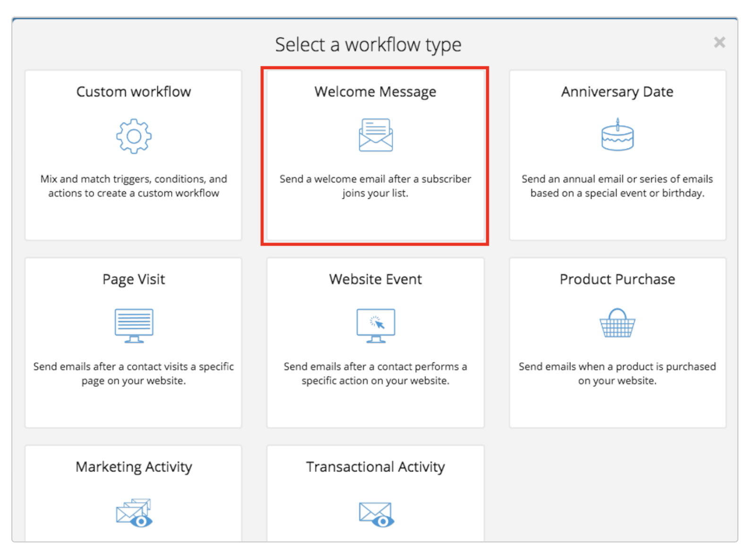756x558 pixels.
Task: Click the envelope eye icon for Transactional Activity
Action: (377, 515)
